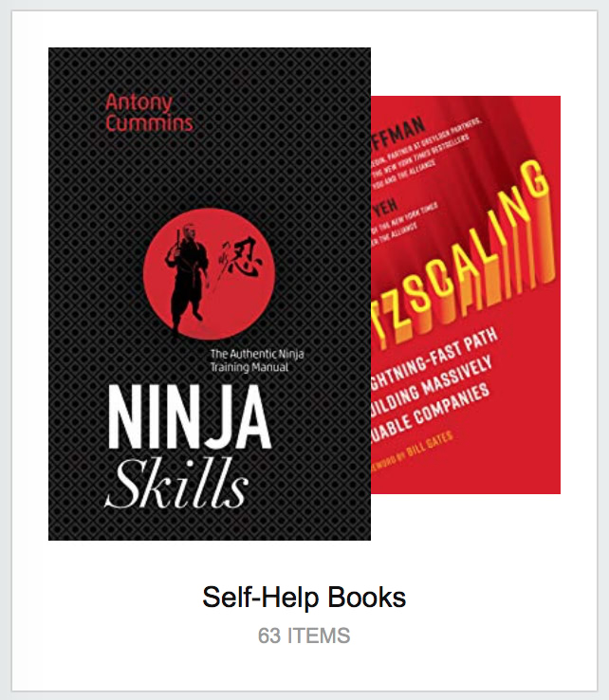Image resolution: width=609 pixels, height=700 pixels.
Task: Open the red Blitzscaling book cover
Action: [x=466, y=295]
